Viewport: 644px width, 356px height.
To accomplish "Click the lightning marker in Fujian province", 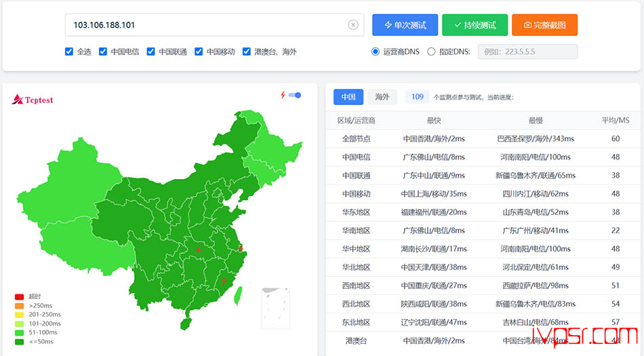I will click(x=224, y=281).
